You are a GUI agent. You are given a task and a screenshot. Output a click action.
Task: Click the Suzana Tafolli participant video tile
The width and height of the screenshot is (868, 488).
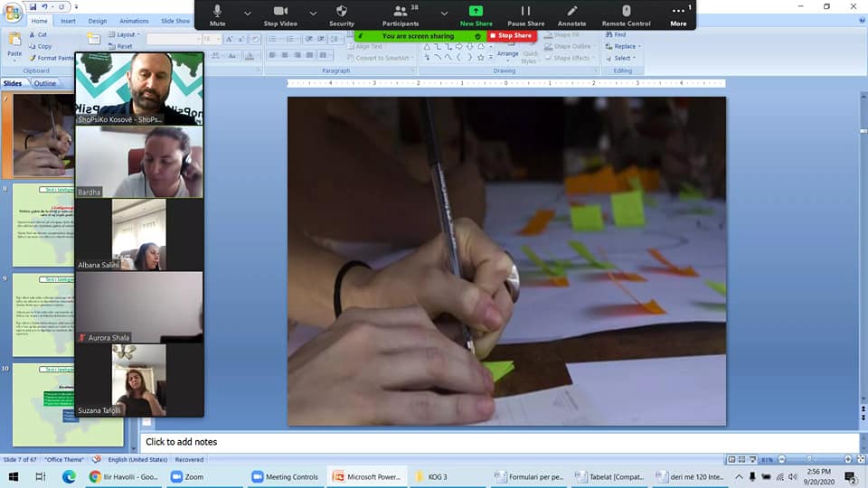[x=139, y=380]
